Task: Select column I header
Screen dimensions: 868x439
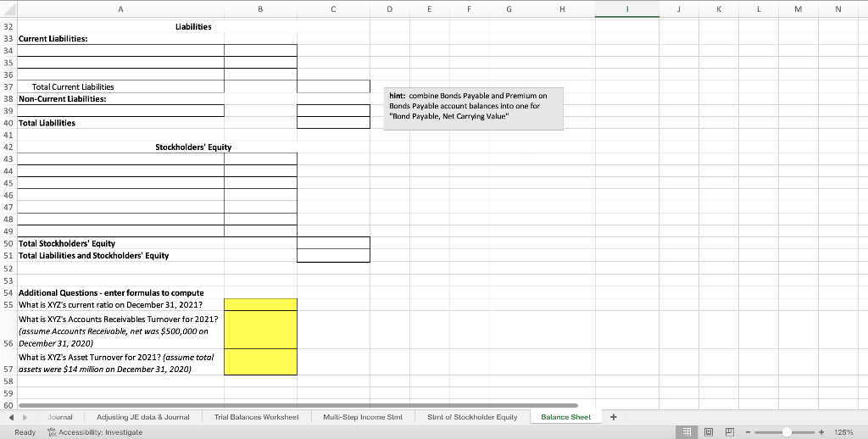Action: tap(627, 8)
